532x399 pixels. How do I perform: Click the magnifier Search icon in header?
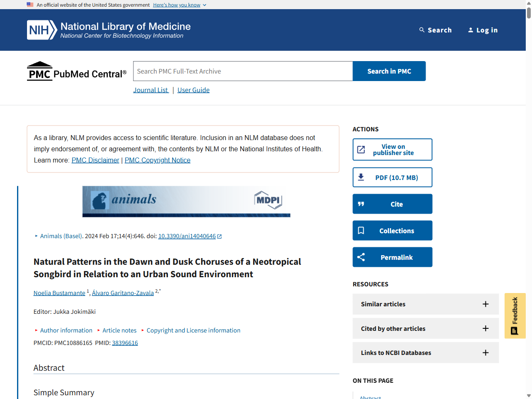[422, 30]
